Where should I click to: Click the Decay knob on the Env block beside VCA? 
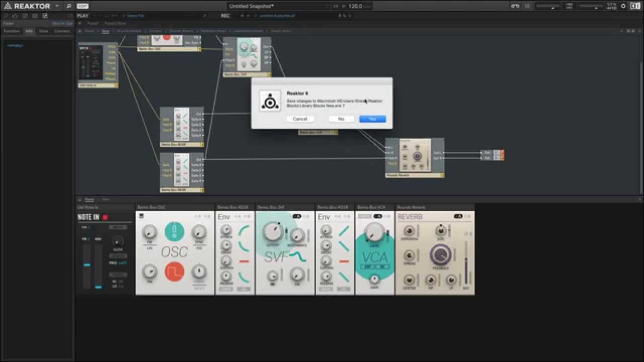pyautogui.click(x=327, y=246)
